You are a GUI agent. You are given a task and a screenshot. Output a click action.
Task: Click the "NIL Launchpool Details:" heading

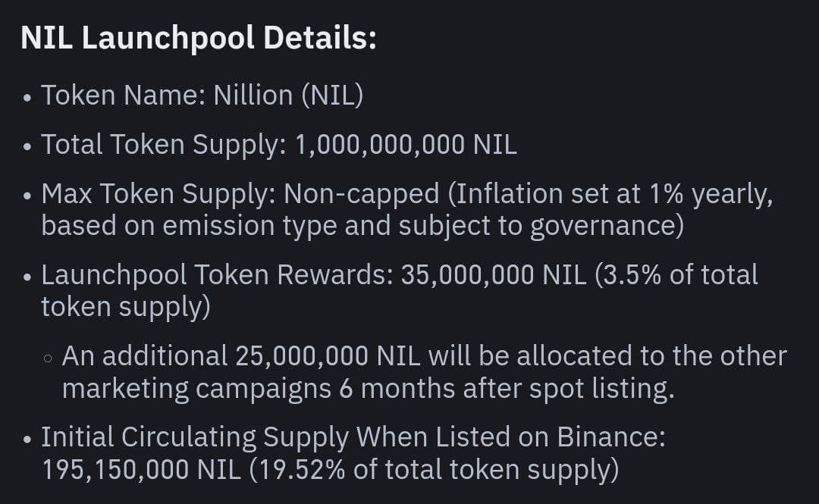coord(198,38)
